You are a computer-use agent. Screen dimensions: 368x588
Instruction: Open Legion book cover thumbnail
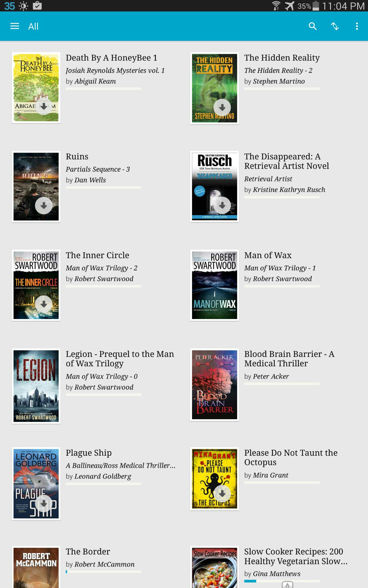[36, 386]
